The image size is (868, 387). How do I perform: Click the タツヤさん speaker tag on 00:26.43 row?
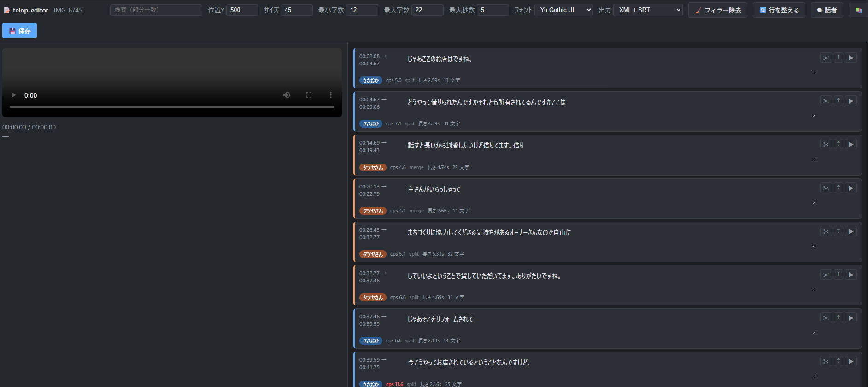pyautogui.click(x=373, y=254)
